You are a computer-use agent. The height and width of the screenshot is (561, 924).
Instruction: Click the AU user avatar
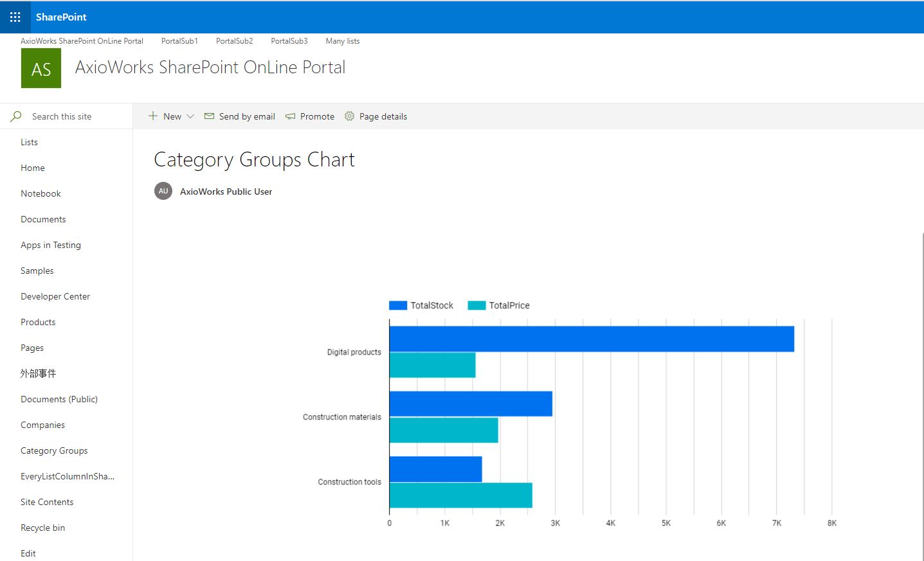[x=163, y=191]
